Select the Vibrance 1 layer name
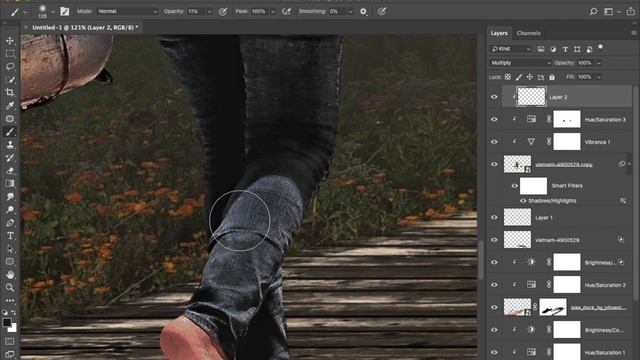 coord(598,142)
